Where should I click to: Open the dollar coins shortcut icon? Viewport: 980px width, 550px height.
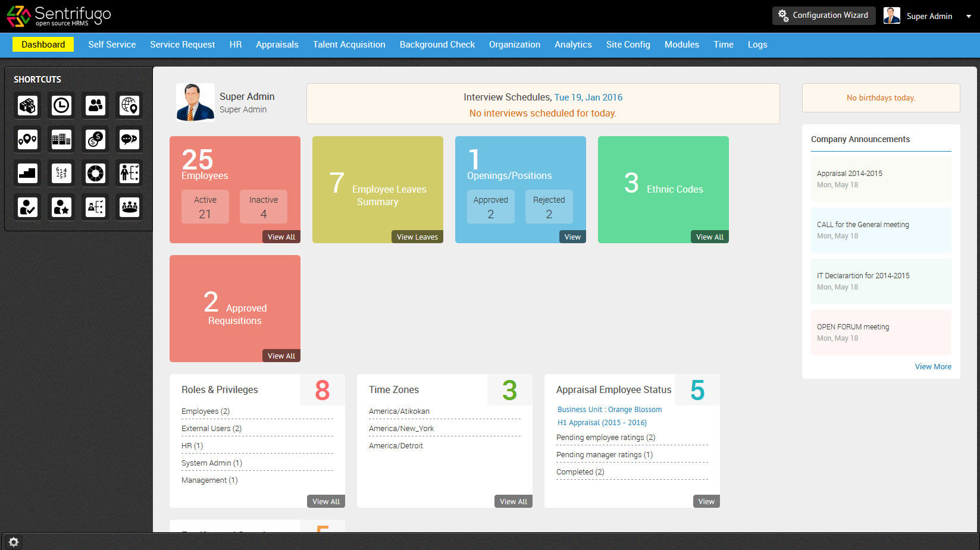[95, 140]
